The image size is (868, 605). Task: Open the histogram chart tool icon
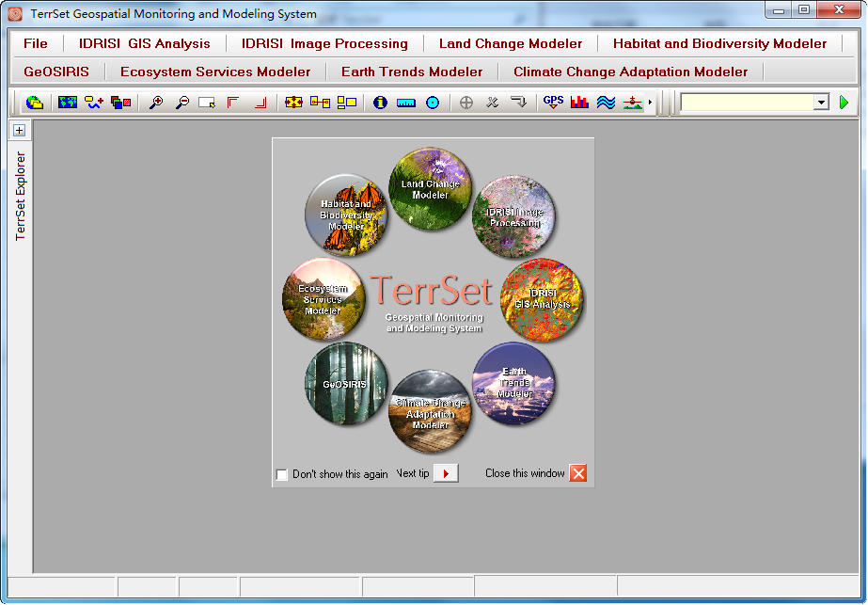[x=579, y=103]
